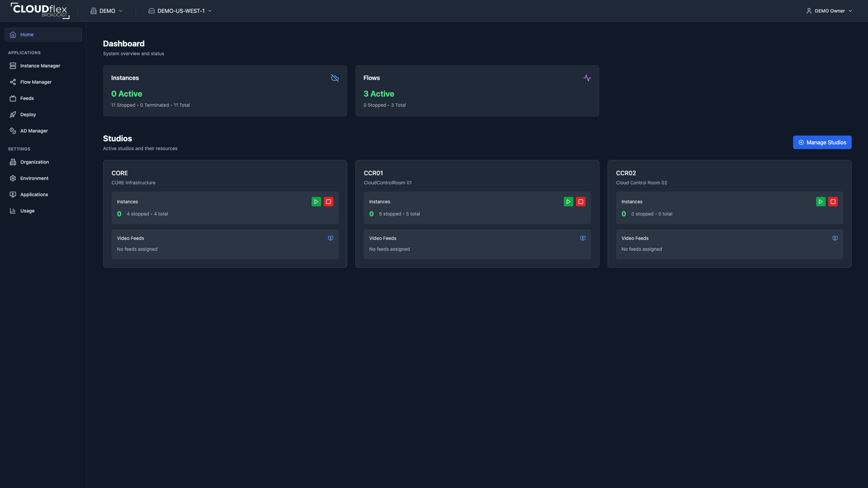Click the Applications monitor-play icon in sidebar
Viewport: 868px width, 488px height.
coord(13,195)
